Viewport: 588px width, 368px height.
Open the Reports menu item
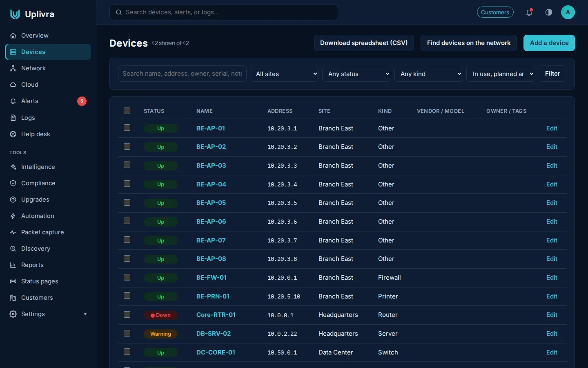pyautogui.click(x=48, y=265)
